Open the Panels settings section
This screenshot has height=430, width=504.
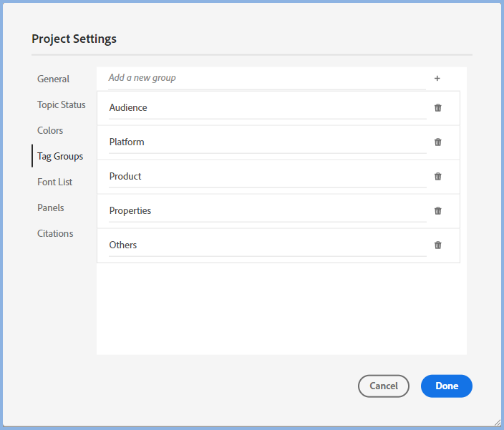click(51, 208)
